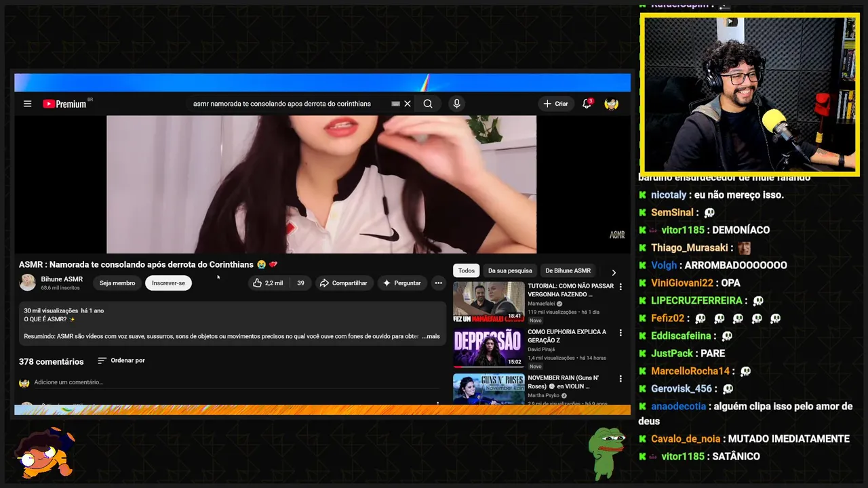The width and height of the screenshot is (868, 488).
Task: Click anaodecotia username in chat
Action: (679, 406)
